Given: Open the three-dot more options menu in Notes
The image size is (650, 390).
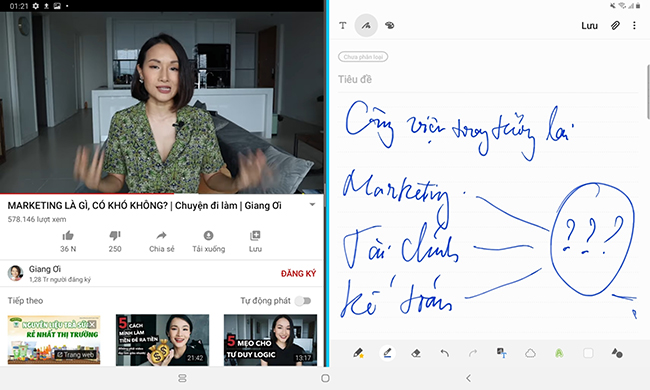Looking at the screenshot, I should point(634,26).
